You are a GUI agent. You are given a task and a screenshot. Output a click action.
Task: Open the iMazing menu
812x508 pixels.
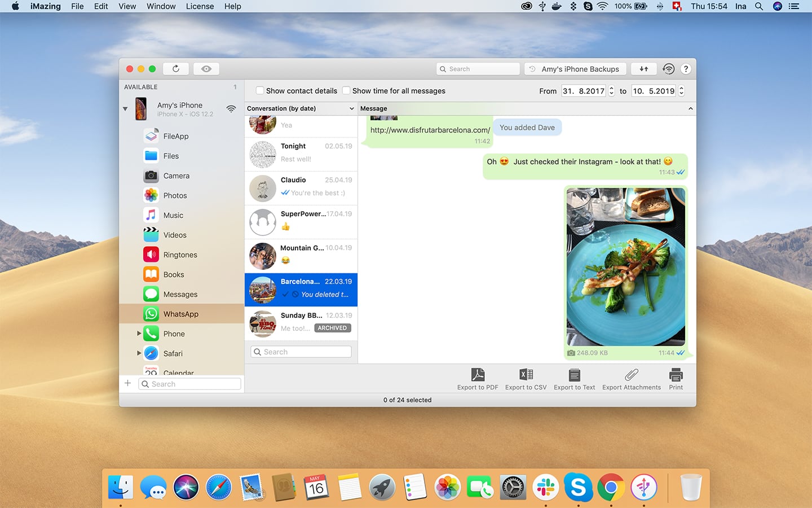(x=46, y=6)
